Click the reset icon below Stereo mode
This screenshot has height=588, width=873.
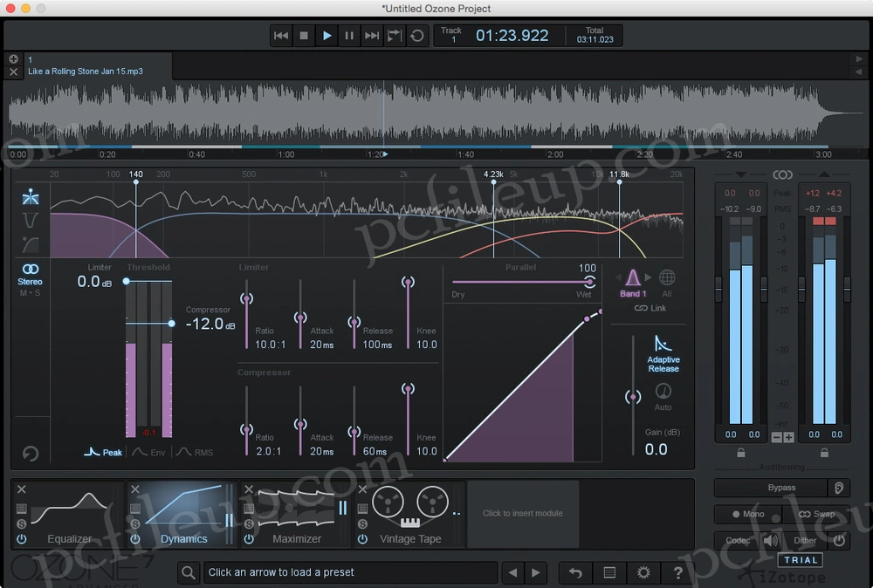tap(31, 454)
